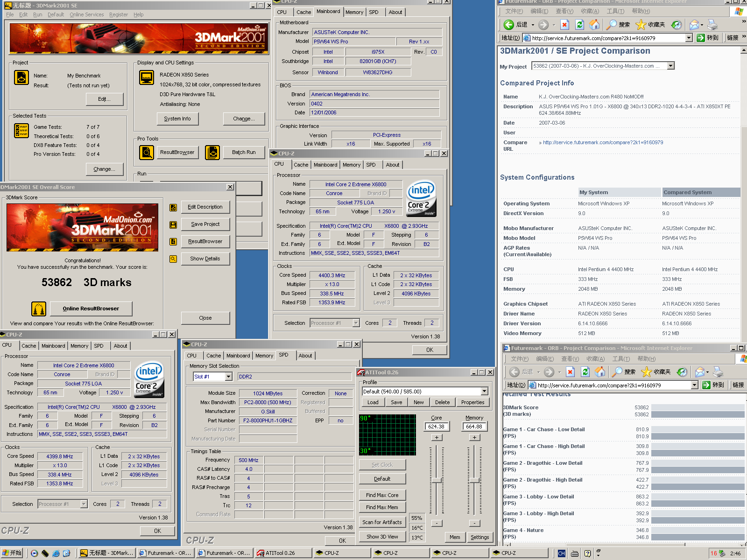Click Print icon in Project Comparison IE toolbar

[x=712, y=24]
